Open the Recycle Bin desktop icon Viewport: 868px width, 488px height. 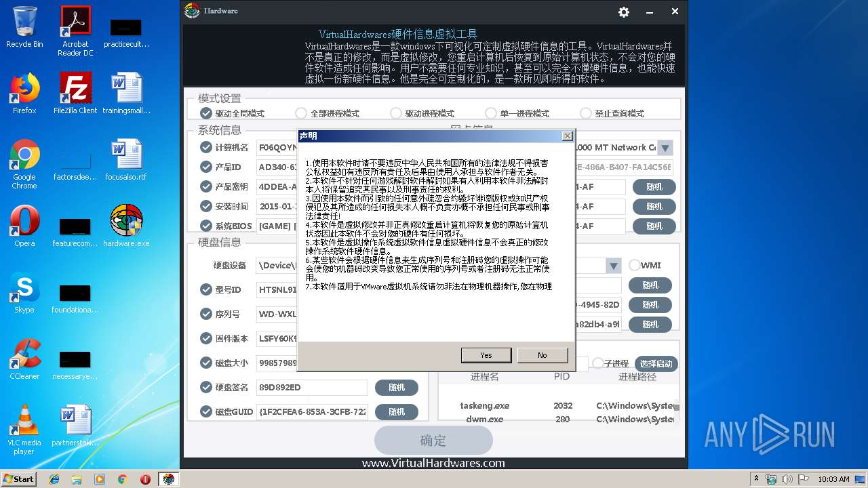pyautogui.click(x=24, y=27)
